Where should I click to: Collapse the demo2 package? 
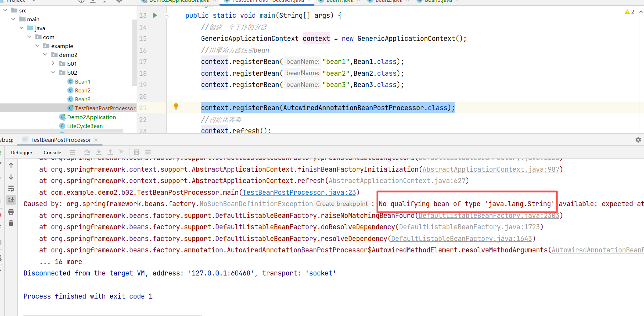pos(45,55)
